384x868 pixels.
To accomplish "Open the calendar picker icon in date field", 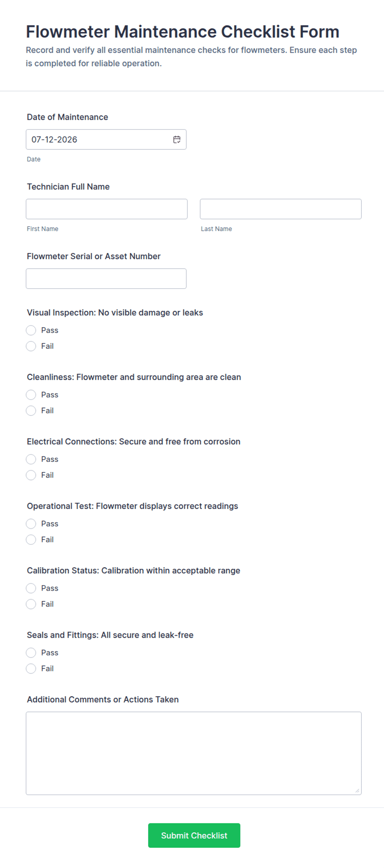I will 177,140.
